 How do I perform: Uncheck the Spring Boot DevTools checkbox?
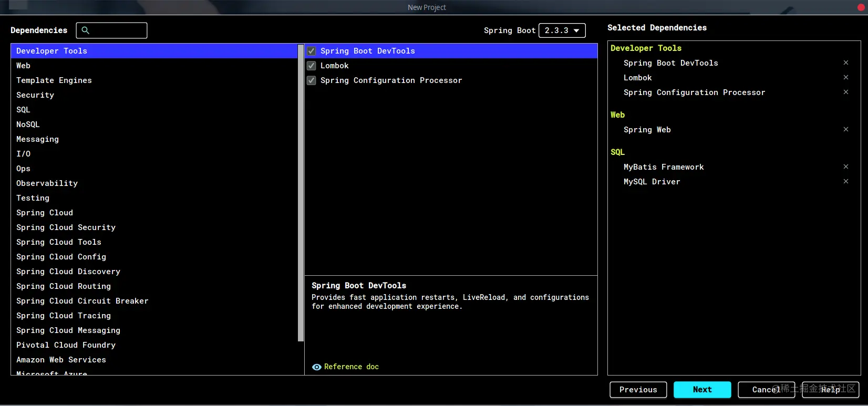coord(312,51)
